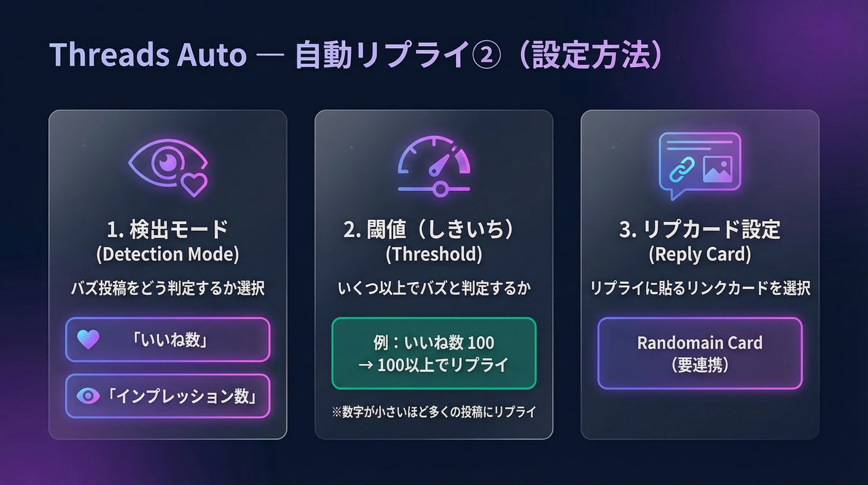
Task: Choose the Randomain Card (要連携) button
Action: pos(700,353)
